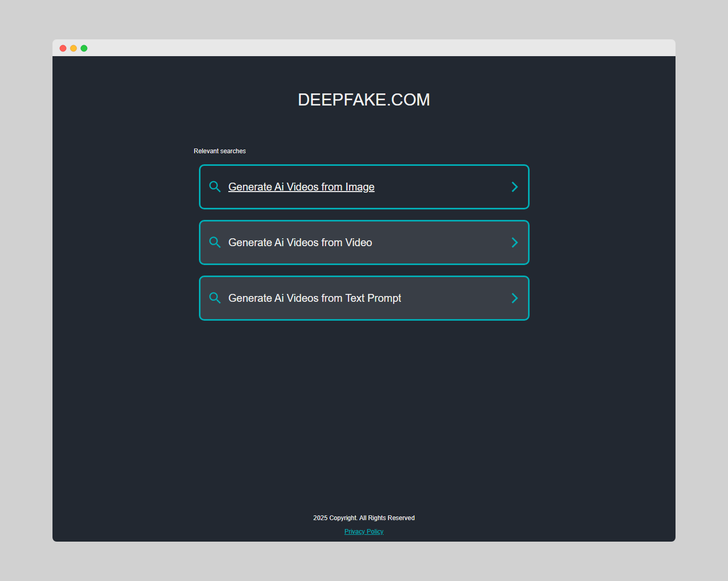Click chevron arrow on 'Videos from Image' row
Image resolution: width=728 pixels, height=581 pixels.
pyautogui.click(x=514, y=187)
